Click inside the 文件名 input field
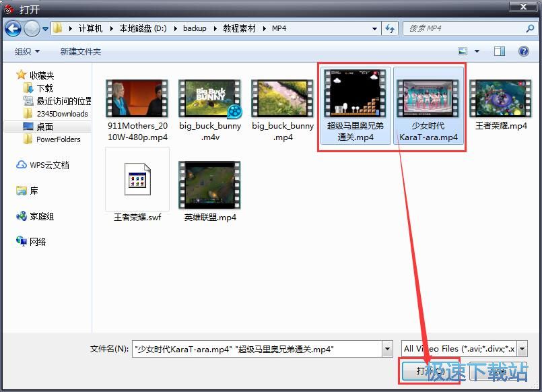The height and width of the screenshot is (392, 542). (x=256, y=348)
